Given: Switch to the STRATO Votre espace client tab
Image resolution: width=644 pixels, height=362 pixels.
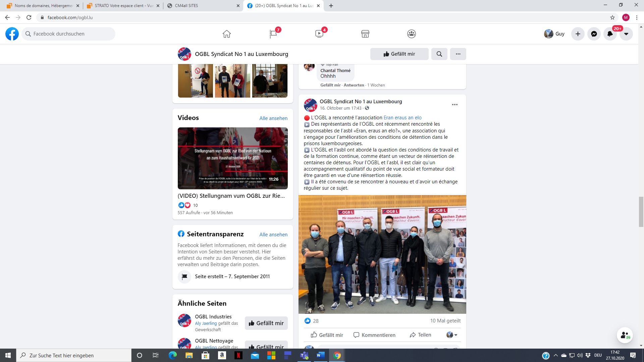Looking at the screenshot, I should click(123, 6).
